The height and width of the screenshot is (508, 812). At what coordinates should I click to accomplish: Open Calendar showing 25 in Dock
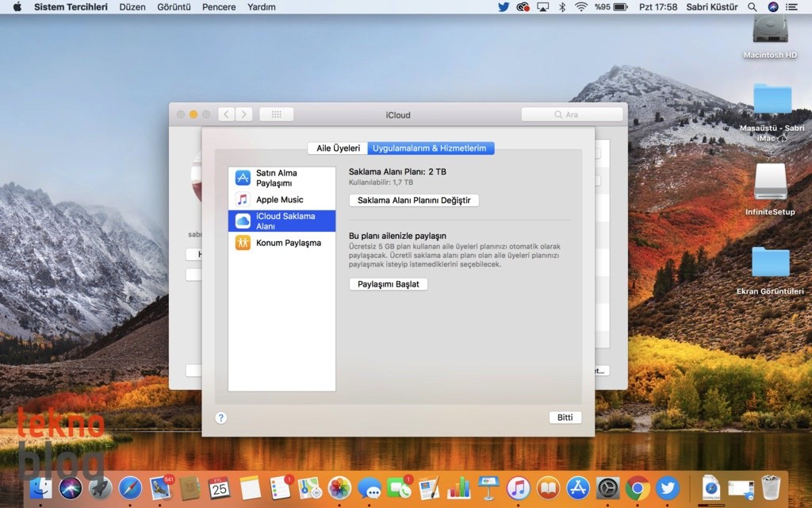[220, 488]
